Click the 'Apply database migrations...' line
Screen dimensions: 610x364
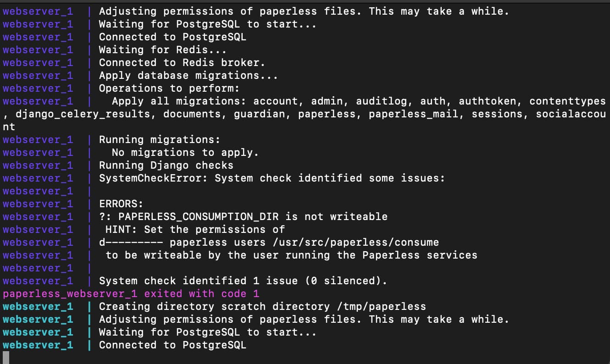(x=189, y=75)
